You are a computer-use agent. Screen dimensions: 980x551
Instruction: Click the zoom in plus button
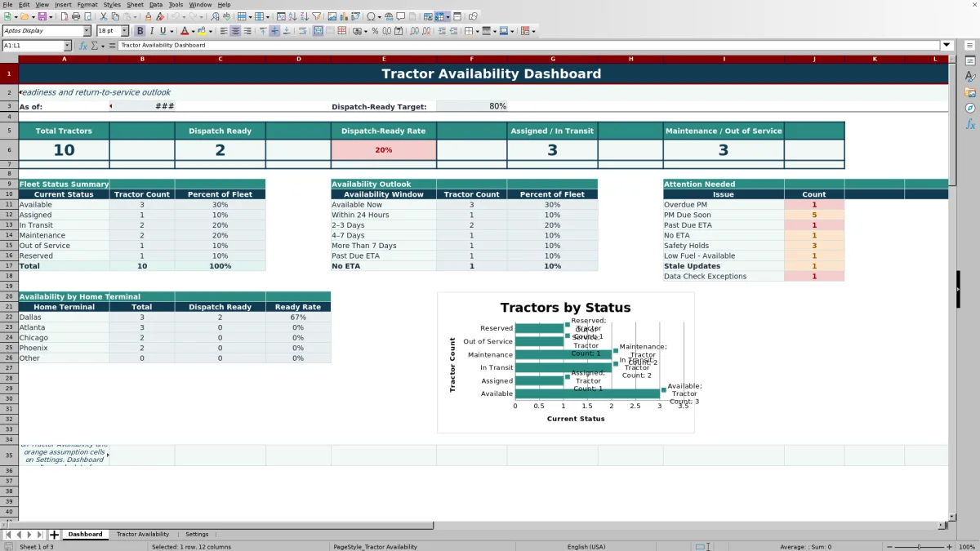[x=951, y=546]
